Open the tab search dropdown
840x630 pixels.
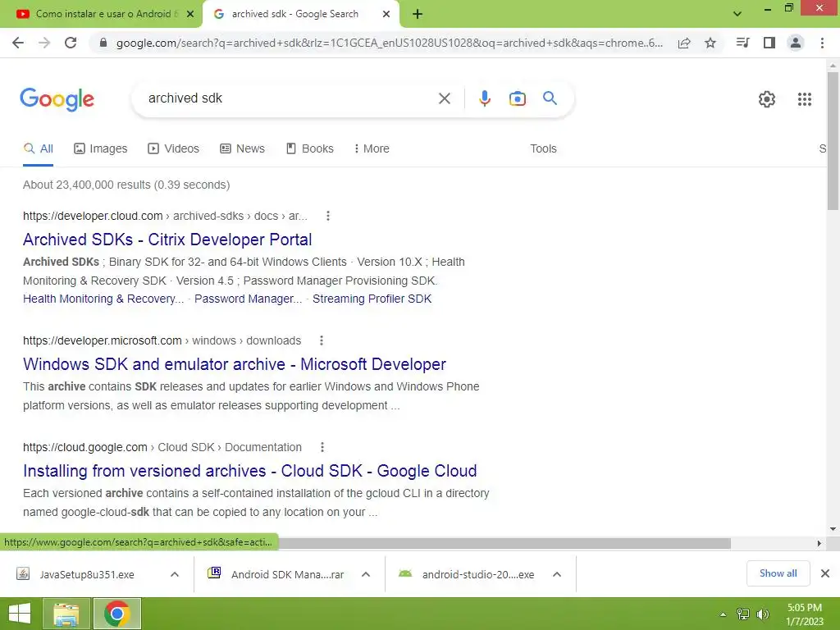(x=737, y=14)
